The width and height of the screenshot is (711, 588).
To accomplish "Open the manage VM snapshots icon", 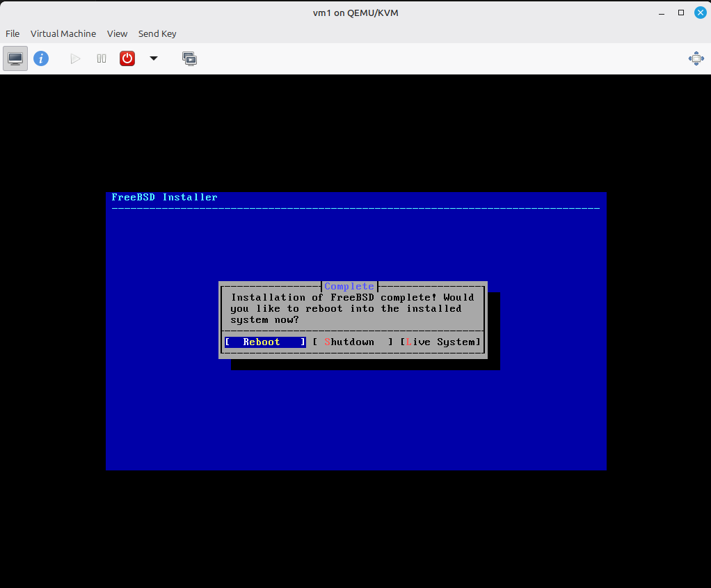I will [189, 58].
